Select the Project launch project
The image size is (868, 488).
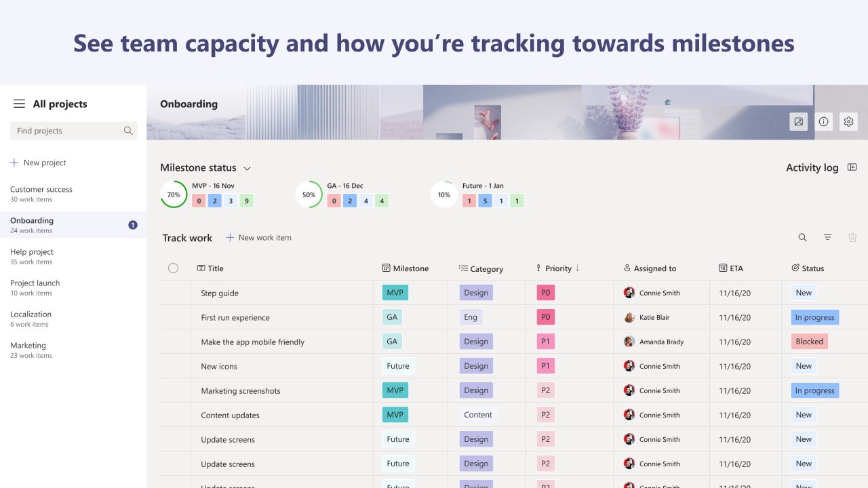pyautogui.click(x=73, y=287)
